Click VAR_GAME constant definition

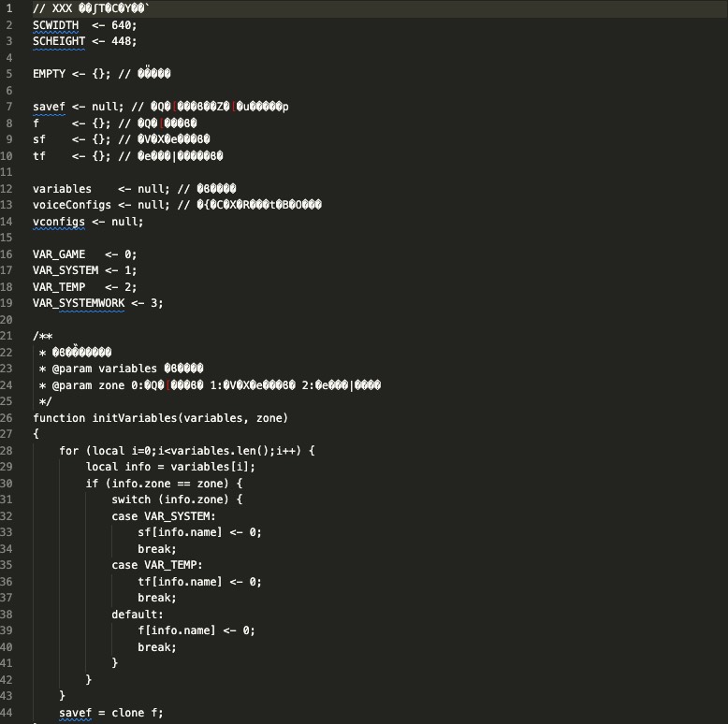[58, 254]
